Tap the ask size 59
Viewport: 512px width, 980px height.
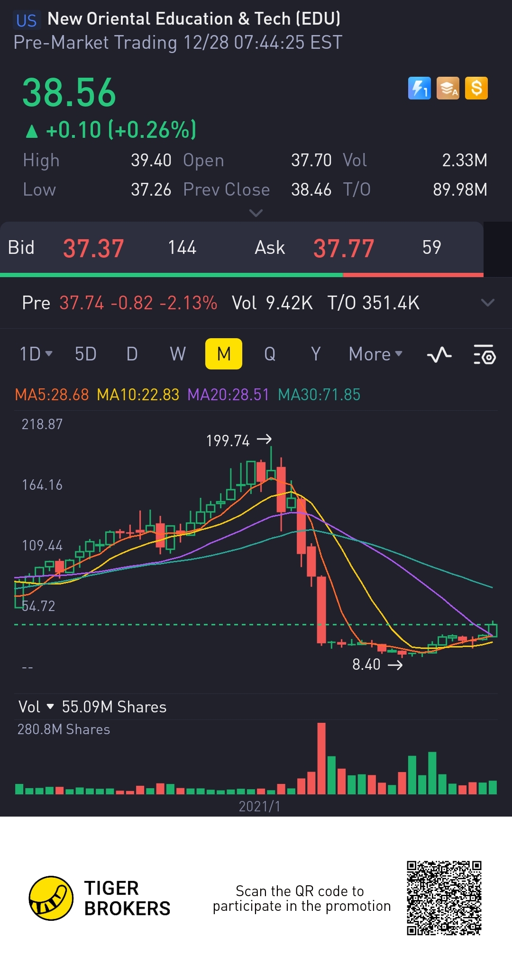coord(432,247)
